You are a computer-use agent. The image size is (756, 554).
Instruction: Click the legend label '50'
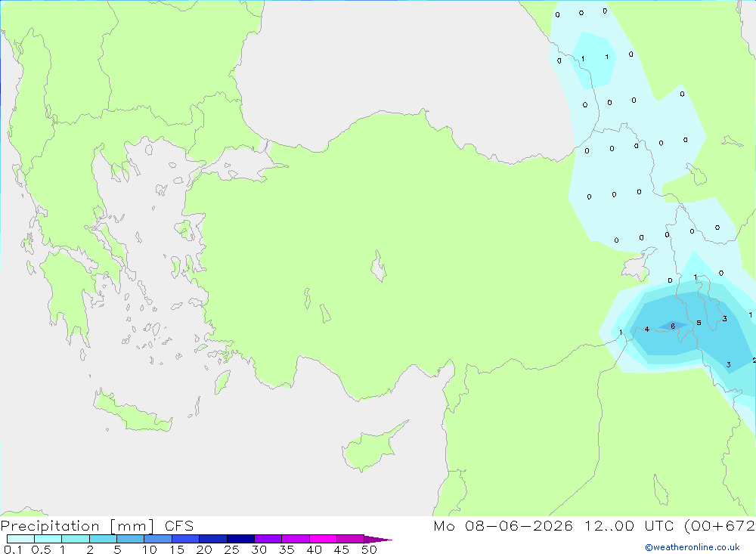click(369, 549)
